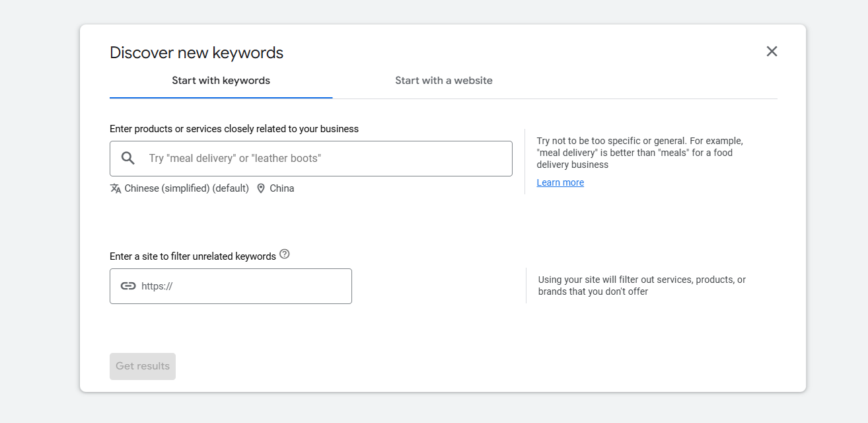Viewport: 868px width, 423px height.
Task: Focus the https:// site filter field
Action: pos(244,286)
